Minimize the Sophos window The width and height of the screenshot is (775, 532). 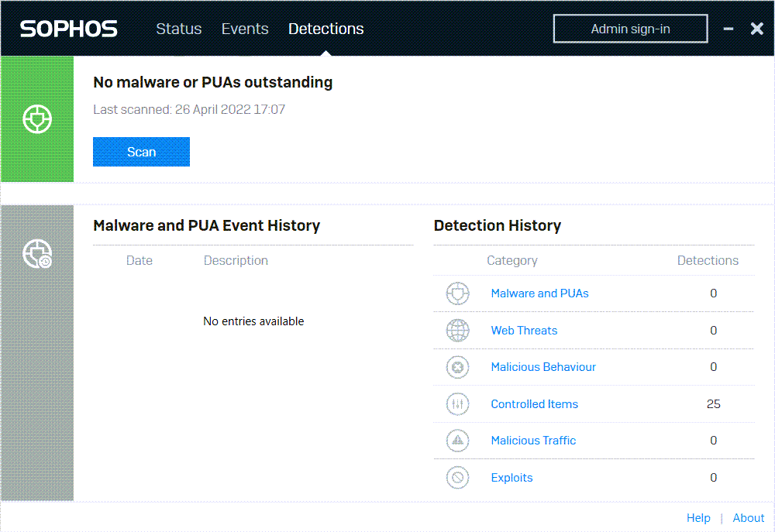(x=728, y=29)
